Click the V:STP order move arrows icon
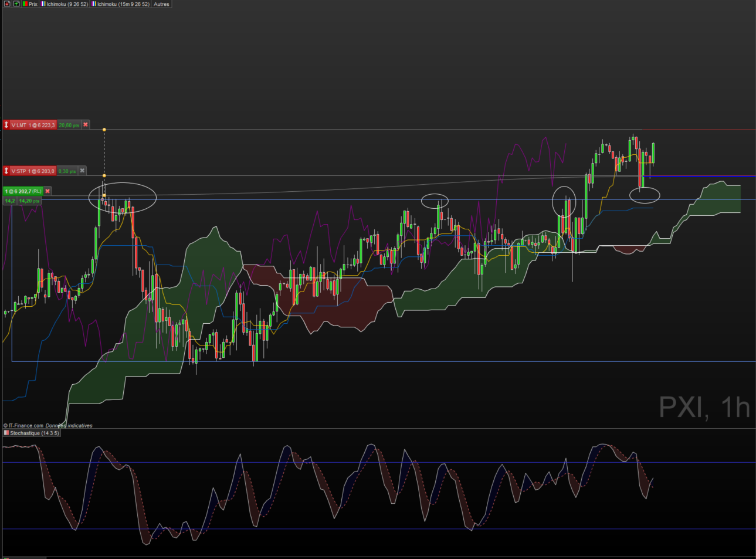The width and height of the screenshot is (756, 559). (6, 171)
